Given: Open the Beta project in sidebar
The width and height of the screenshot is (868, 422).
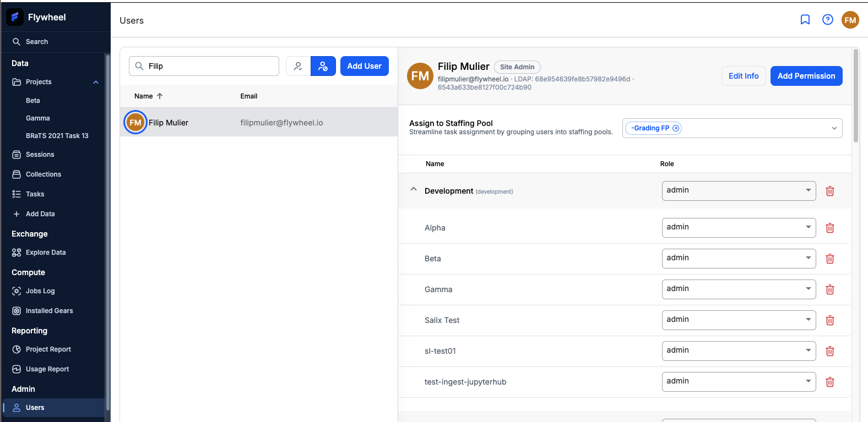Looking at the screenshot, I should click(x=33, y=101).
